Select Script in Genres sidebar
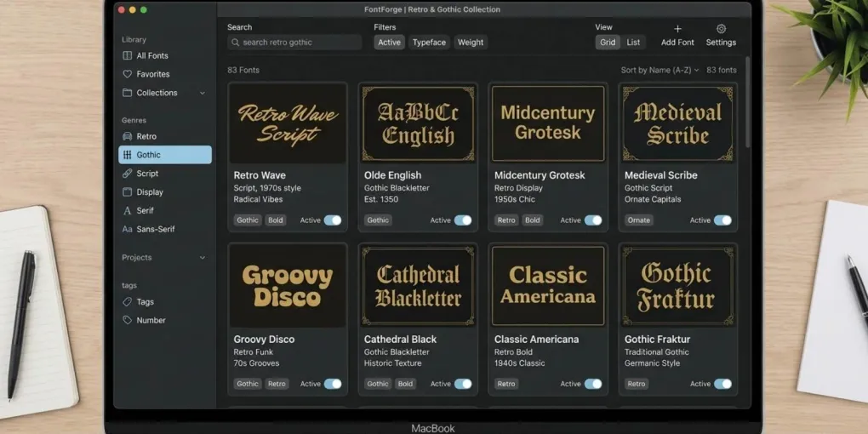This screenshot has height=434, width=868. (165, 174)
